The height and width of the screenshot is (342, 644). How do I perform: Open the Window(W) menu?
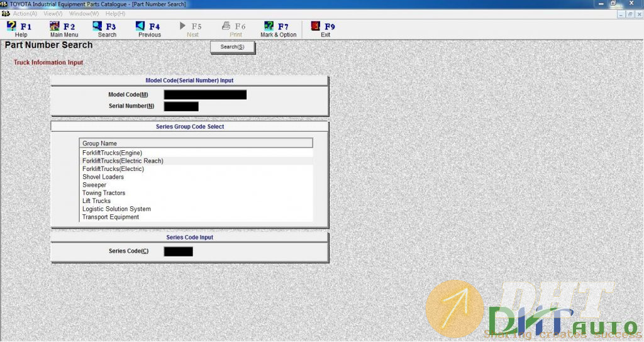point(84,14)
